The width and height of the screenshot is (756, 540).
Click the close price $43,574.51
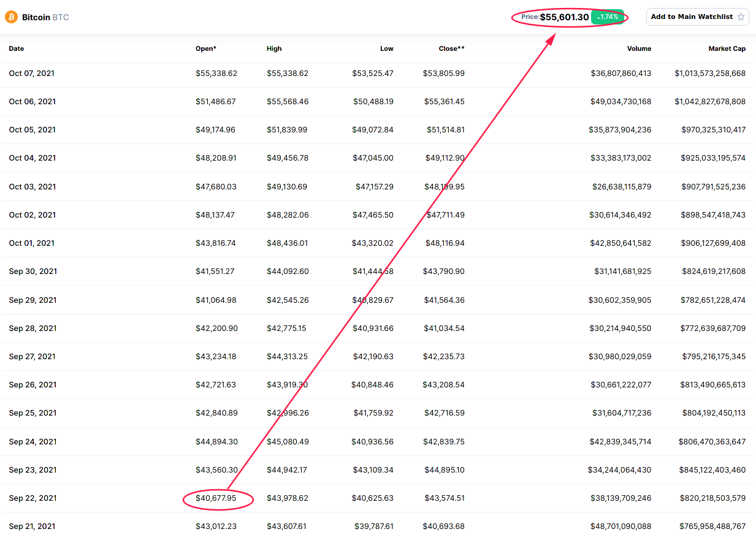[445, 498]
